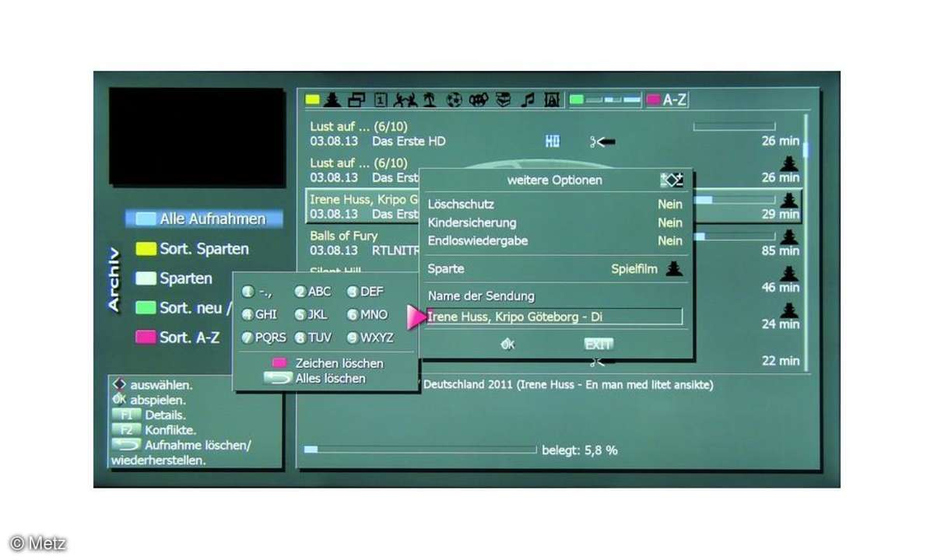Select Sort. Sparten in the Archiv menu
Viewport: 934px width, 560px height.
(192, 249)
